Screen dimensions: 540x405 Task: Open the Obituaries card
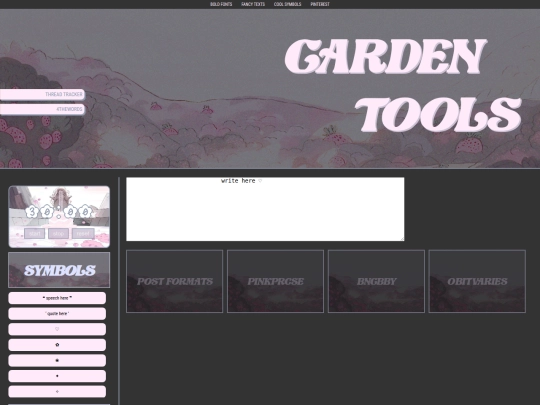[x=477, y=281]
